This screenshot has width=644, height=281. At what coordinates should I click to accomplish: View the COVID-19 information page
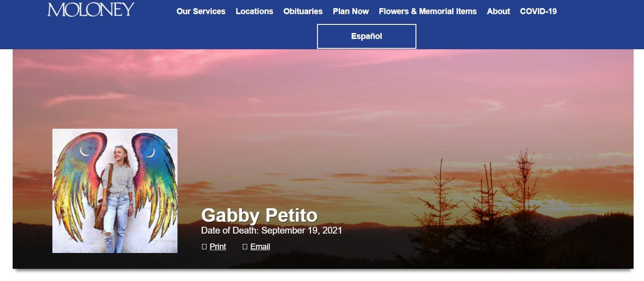[x=538, y=11]
